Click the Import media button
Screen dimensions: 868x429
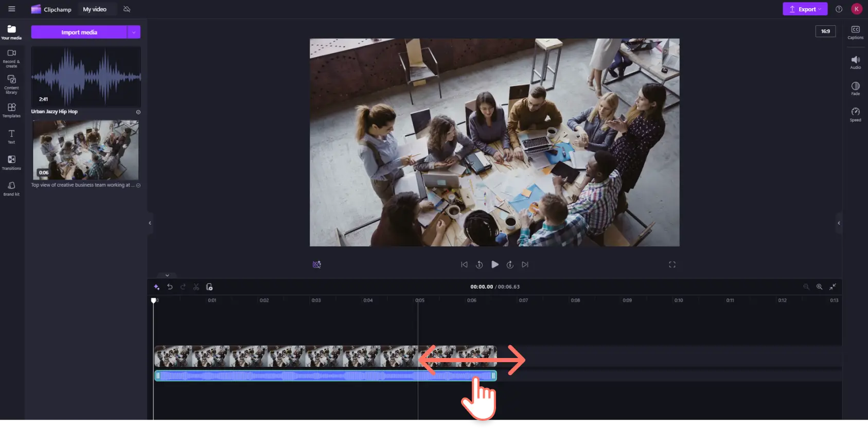tap(79, 32)
